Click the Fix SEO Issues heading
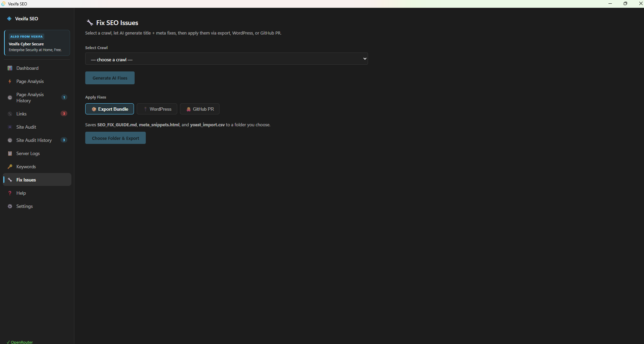 point(117,23)
